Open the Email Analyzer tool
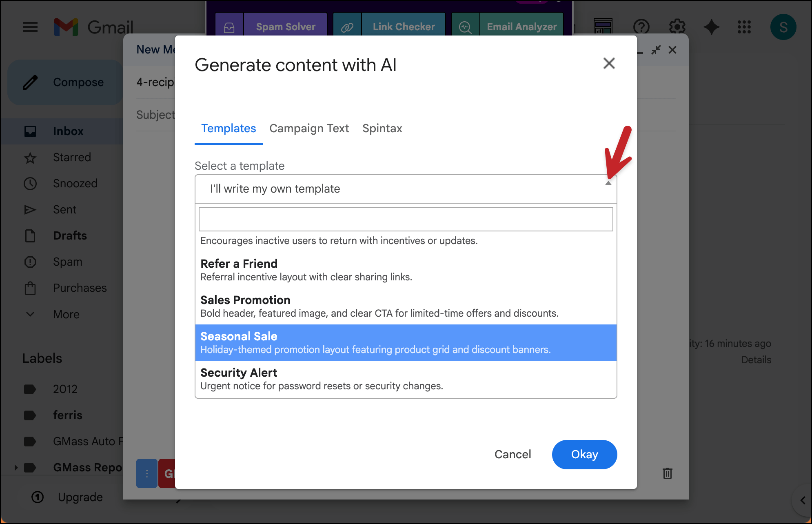 pyautogui.click(x=521, y=27)
